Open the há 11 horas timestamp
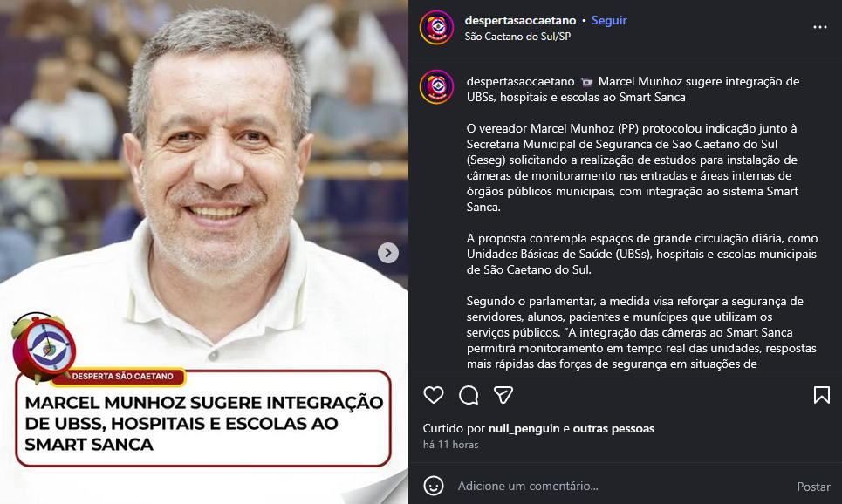The height and width of the screenshot is (504, 842). [x=450, y=445]
